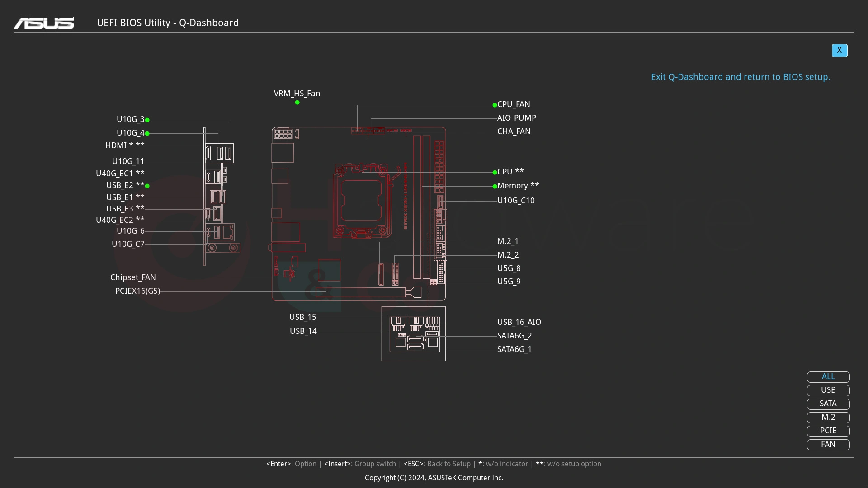This screenshot has width=868, height=488.
Task: Click the green dot beside CPU_FAN
Action: coord(495,105)
